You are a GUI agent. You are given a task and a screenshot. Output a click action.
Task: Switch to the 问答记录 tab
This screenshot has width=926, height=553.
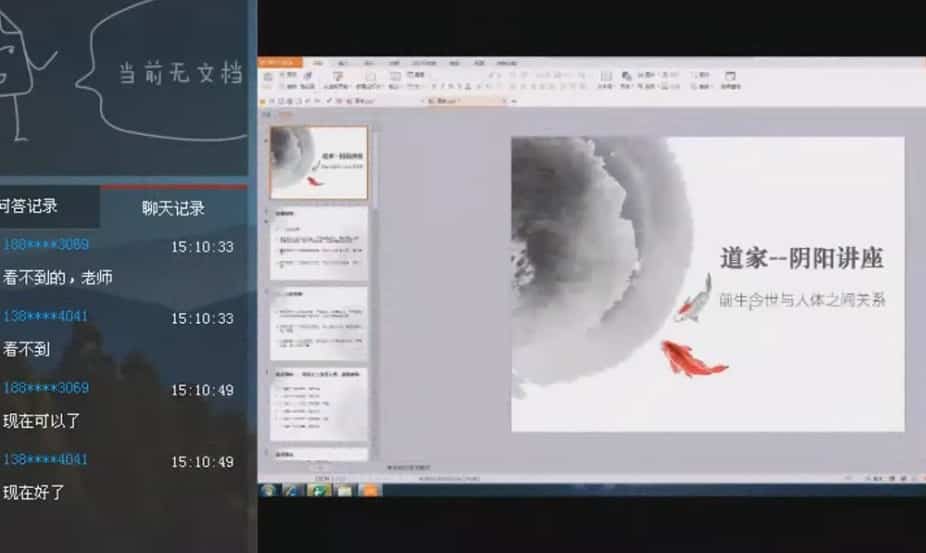tap(28, 207)
